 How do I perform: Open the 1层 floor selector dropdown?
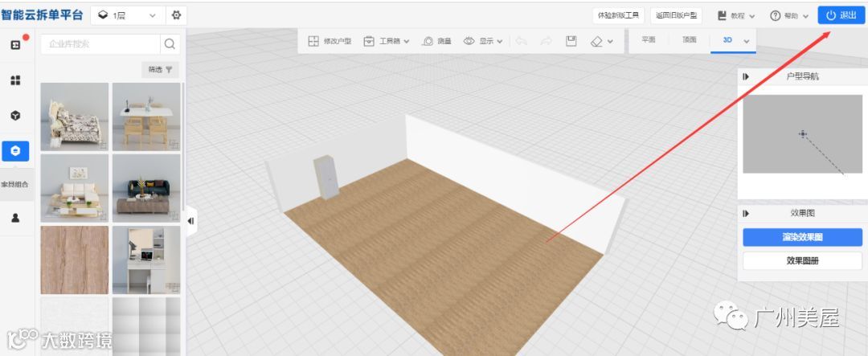pyautogui.click(x=127, y=15)
